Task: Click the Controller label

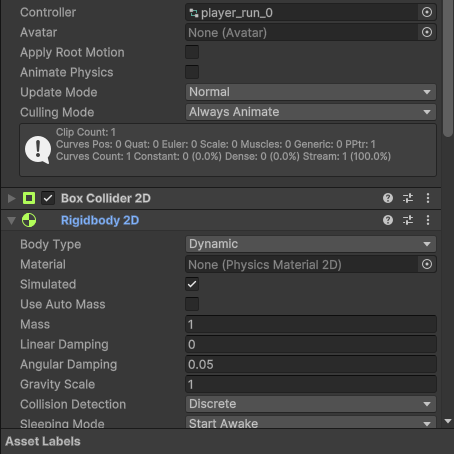Action: tap(48, 12)
